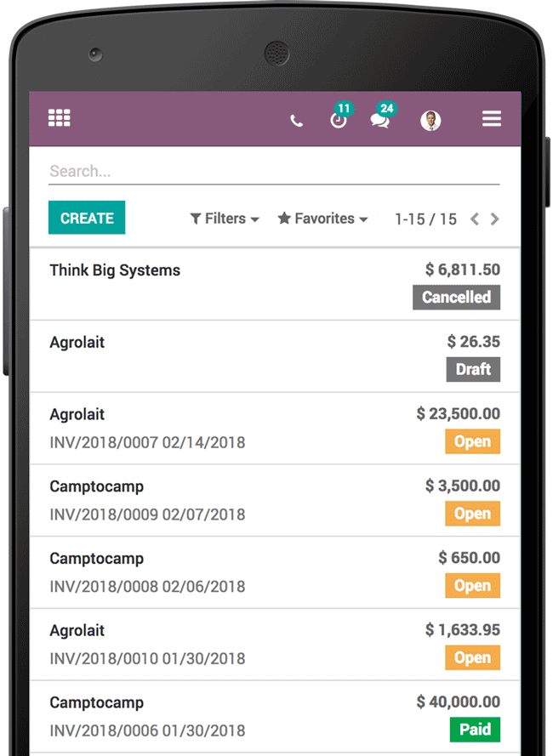Open Agrolait invoice INV/2018/0010

coord(275,645)
